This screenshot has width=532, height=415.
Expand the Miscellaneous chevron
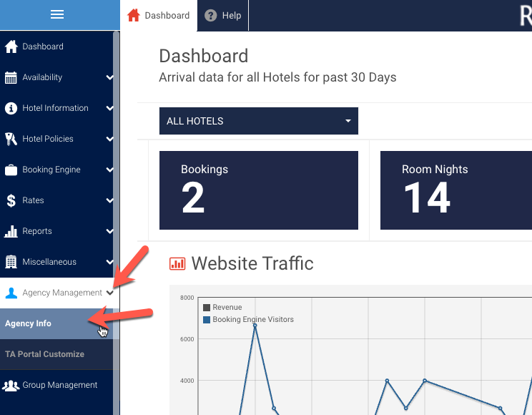coord(109,262)
